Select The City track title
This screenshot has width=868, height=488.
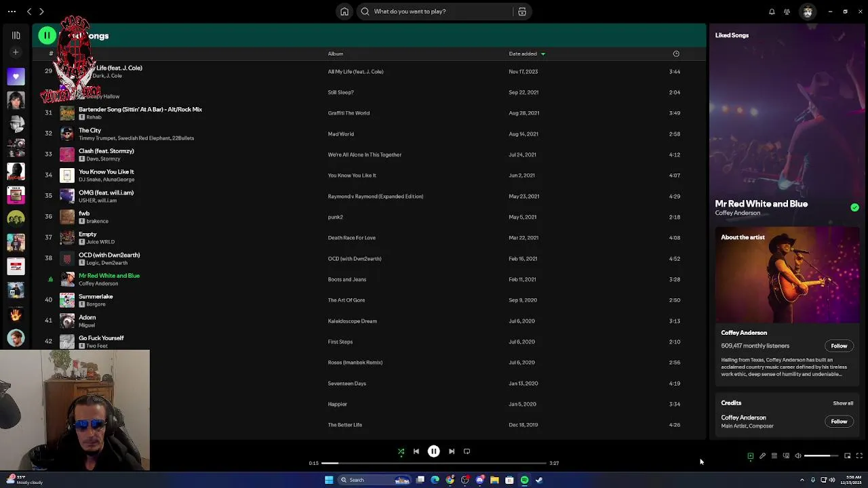pos(90,130)
